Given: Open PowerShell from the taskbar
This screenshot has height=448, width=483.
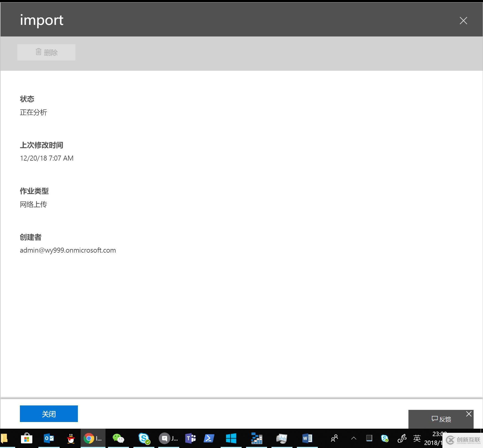Looking at the screenshot, I should 209,438.
